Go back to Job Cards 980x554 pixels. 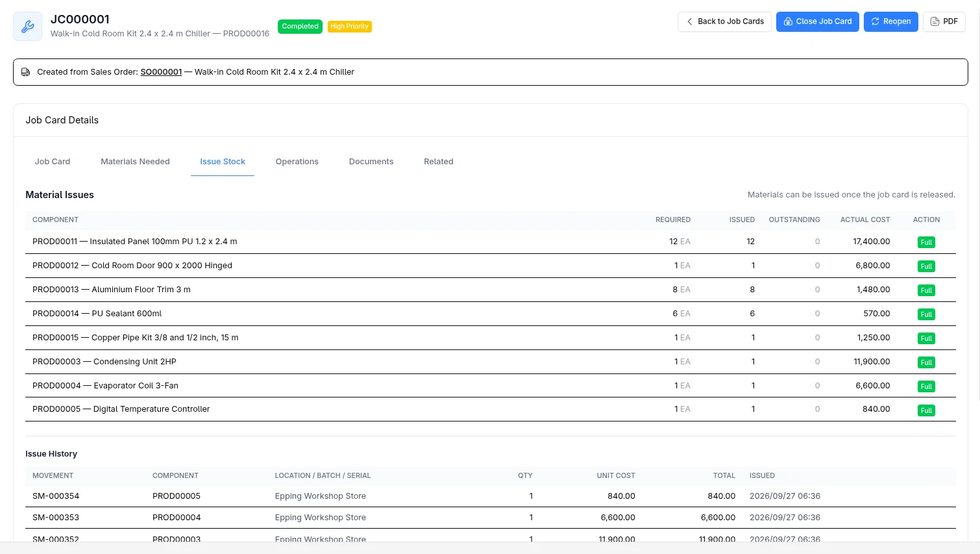tap(724, 21)
